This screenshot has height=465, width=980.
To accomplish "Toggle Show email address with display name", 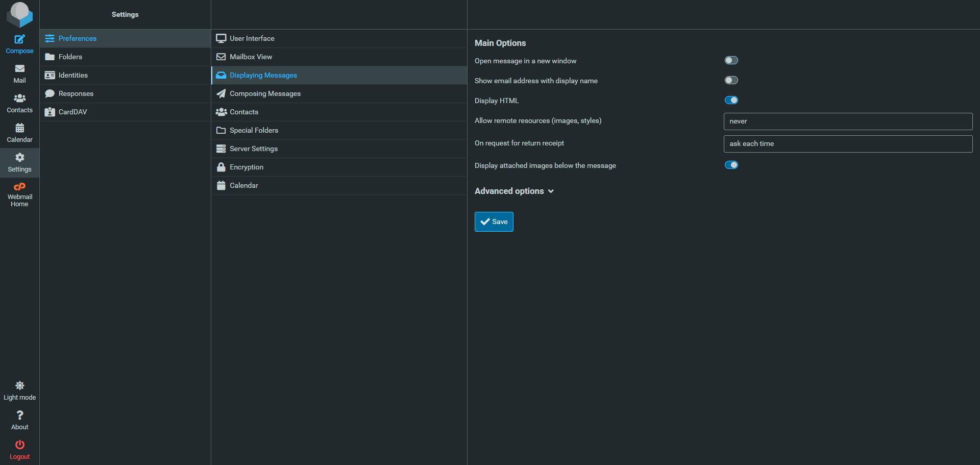I will [731, 81].
